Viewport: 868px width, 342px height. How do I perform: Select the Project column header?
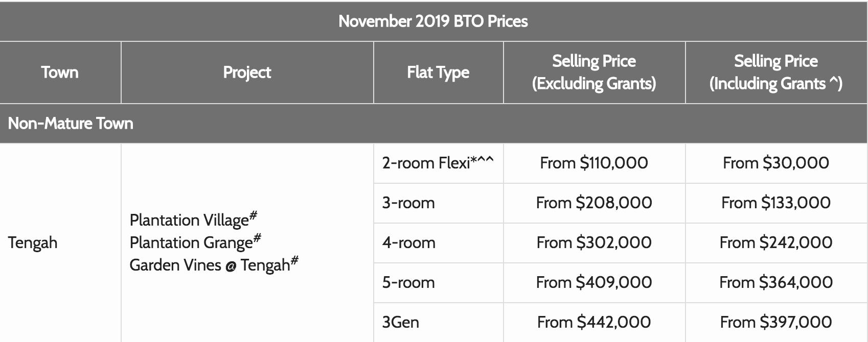point(247,72)
